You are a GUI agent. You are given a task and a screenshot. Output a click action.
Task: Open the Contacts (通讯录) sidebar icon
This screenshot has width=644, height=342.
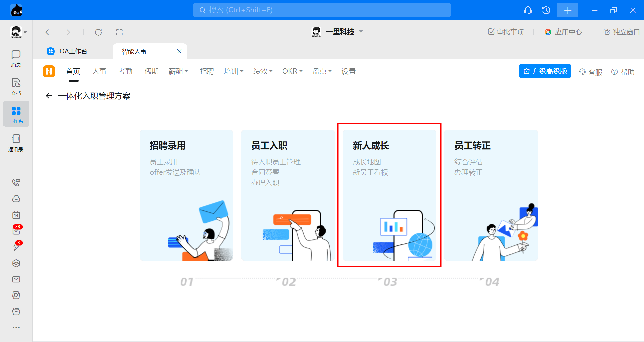[x=16, y=143]
